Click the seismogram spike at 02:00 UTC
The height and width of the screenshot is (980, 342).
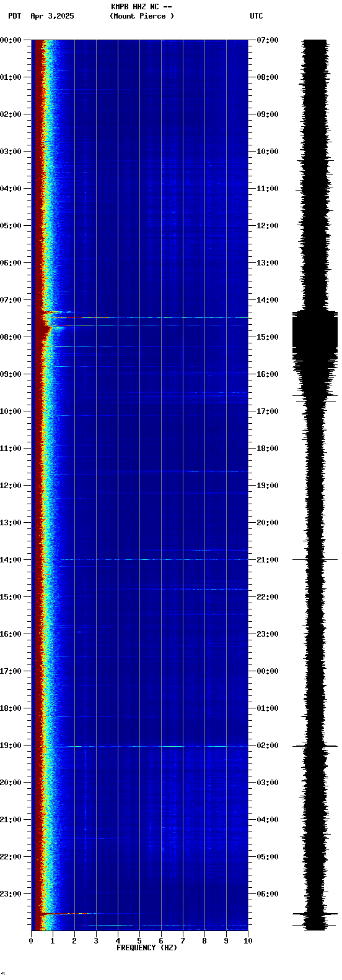click(315, 746)
